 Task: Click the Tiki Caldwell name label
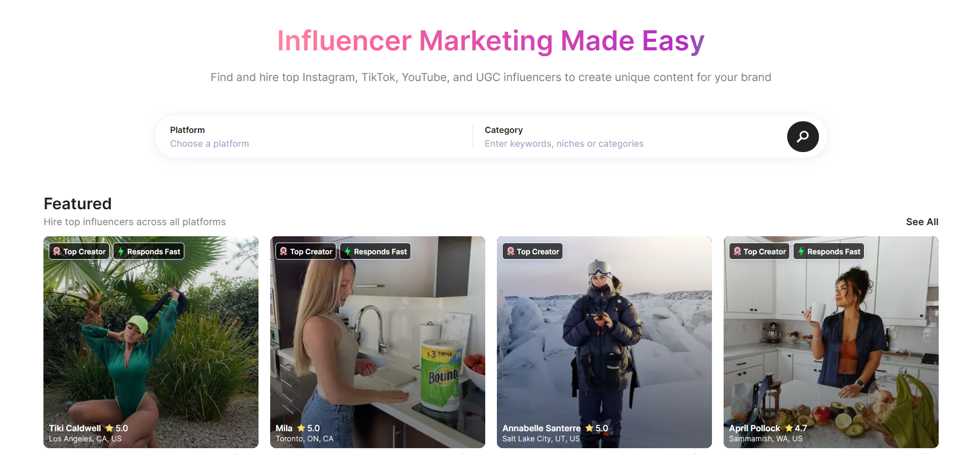click(x=75, y=428)
